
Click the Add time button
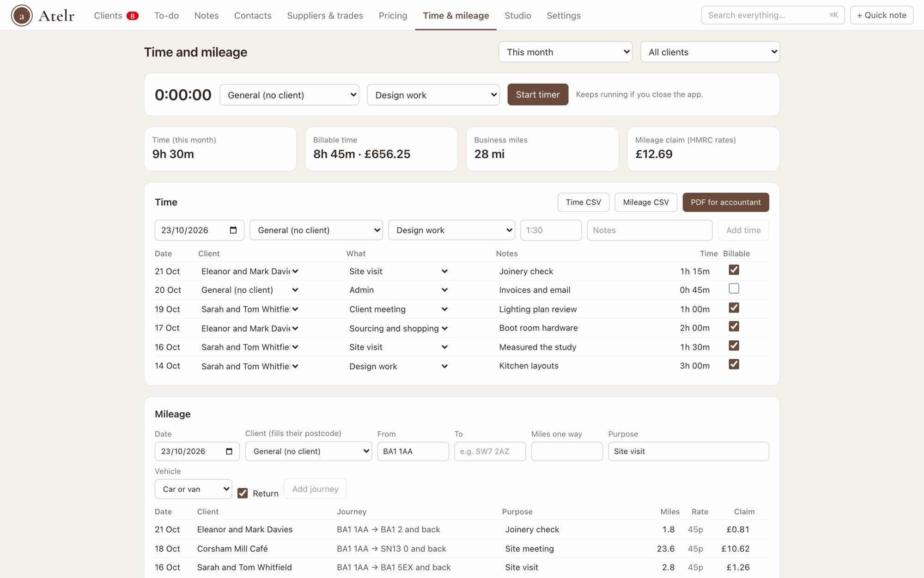(743, 230)
